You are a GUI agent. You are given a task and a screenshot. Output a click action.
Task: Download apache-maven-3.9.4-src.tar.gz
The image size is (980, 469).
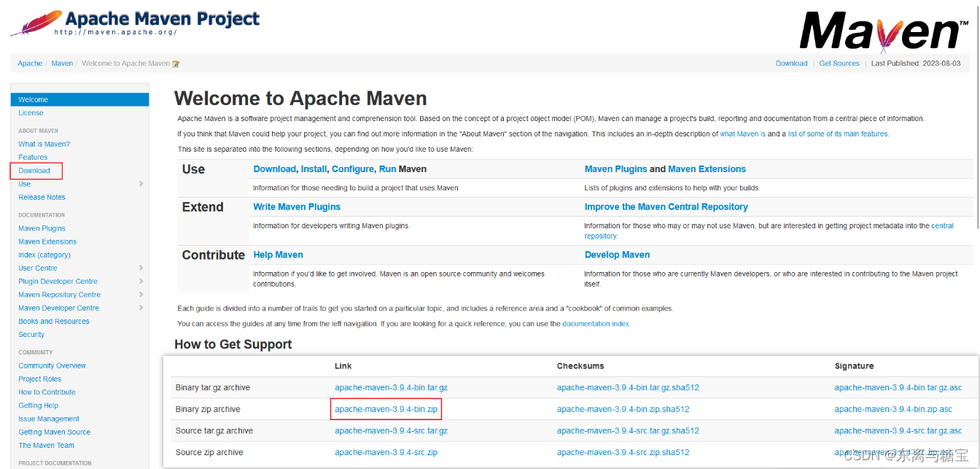click(x=391, y=431)
